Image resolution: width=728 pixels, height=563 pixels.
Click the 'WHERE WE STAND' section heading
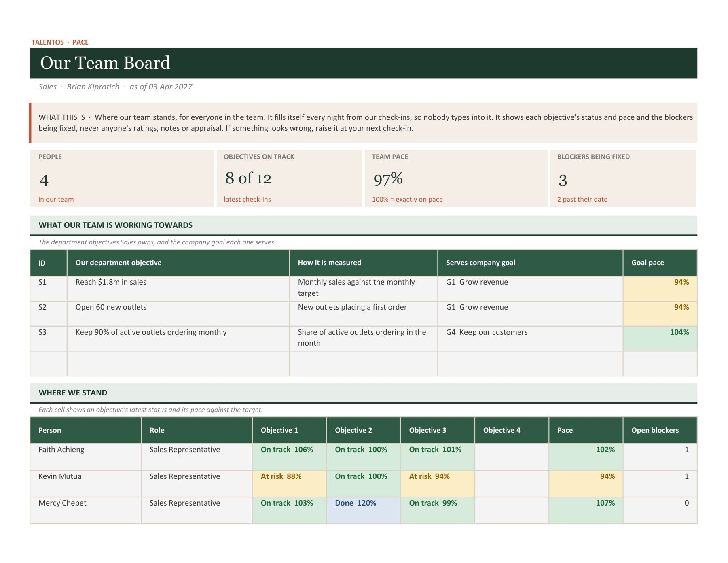73,393
